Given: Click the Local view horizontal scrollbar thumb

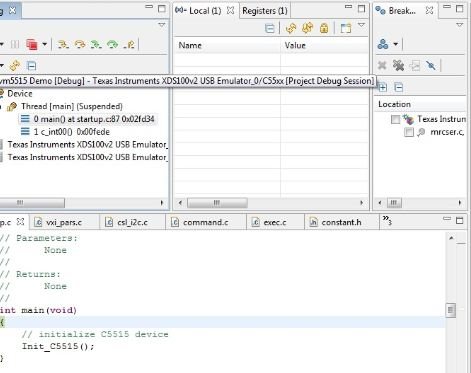Looking at the screenshot, I should click(x=217, y=202).
